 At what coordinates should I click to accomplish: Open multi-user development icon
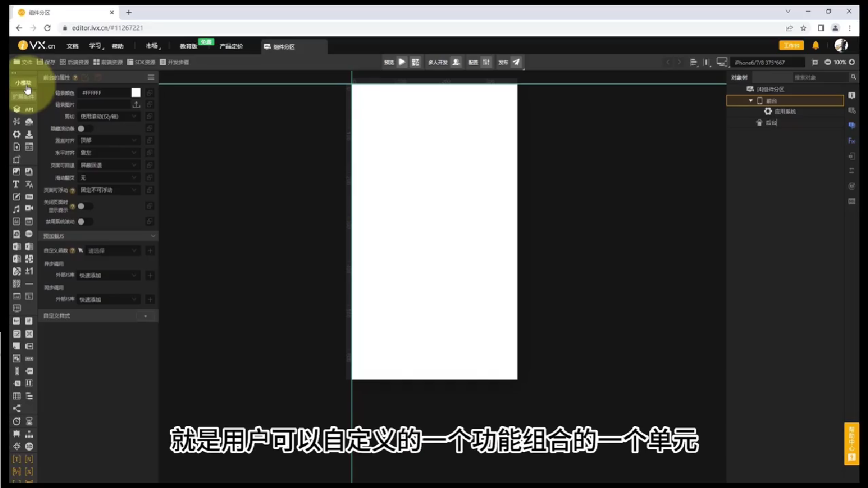coord(456,62)
